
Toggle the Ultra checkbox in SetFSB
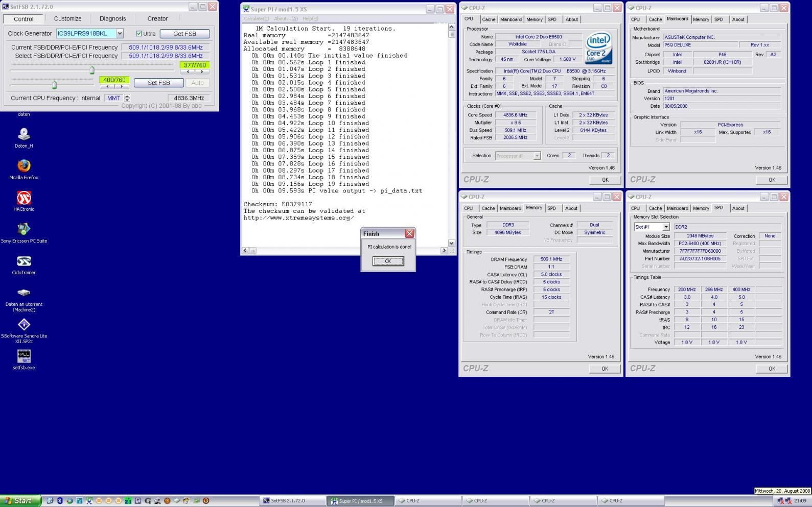(138, 34)
